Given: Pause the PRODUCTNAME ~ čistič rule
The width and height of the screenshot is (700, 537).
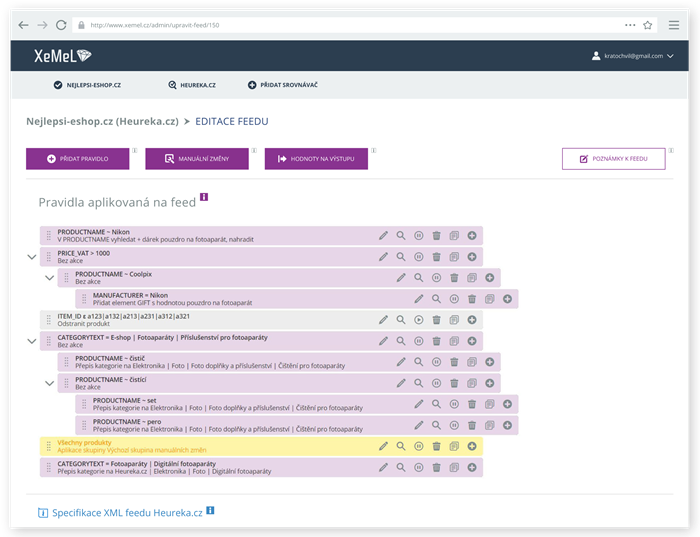Looking at the screenshot, I should pos(437,362).
